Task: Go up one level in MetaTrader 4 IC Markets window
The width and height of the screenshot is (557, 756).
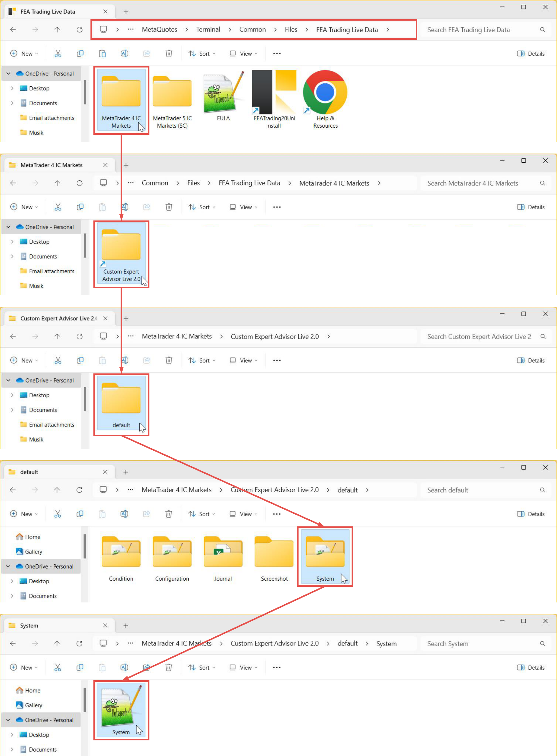Action: pyautogui.click(x=57, y=183)
